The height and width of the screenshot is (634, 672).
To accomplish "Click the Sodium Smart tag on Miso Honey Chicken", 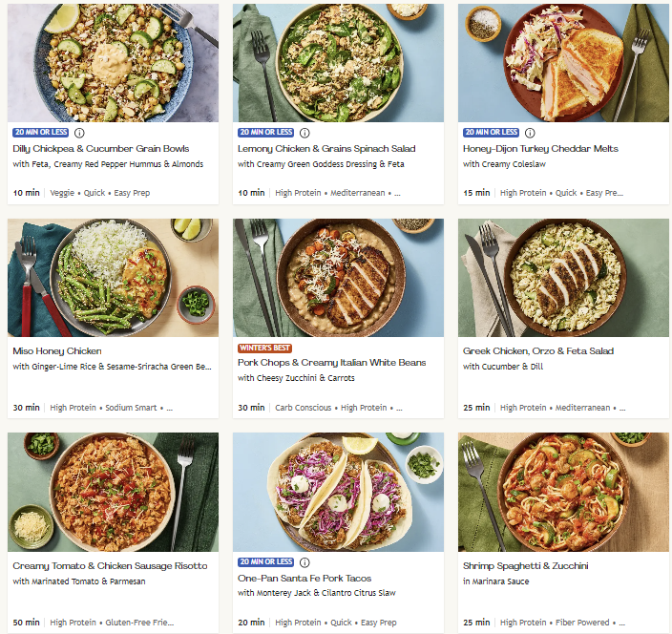I will coord(132,408).
